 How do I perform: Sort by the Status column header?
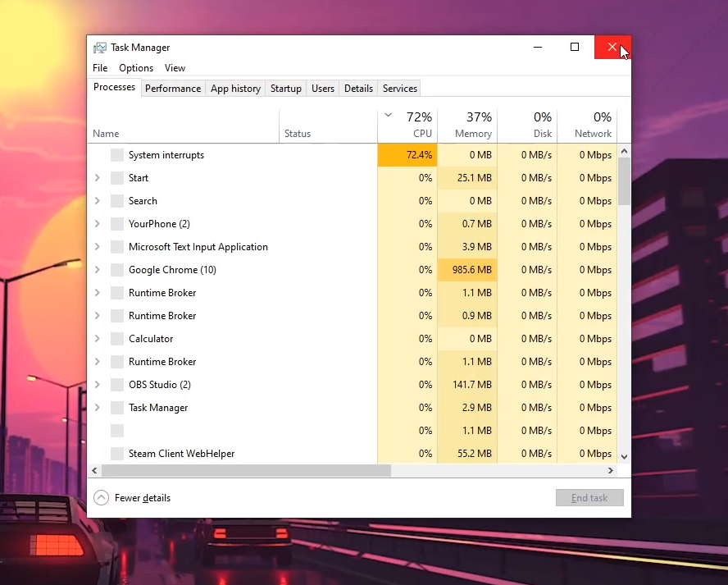(328, 126)
